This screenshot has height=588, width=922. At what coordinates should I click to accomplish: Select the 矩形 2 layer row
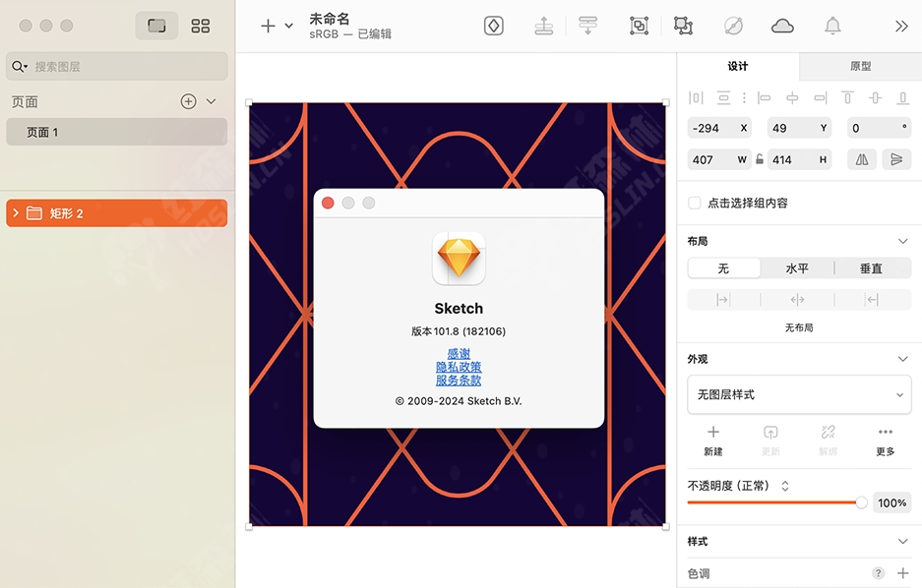116,212
